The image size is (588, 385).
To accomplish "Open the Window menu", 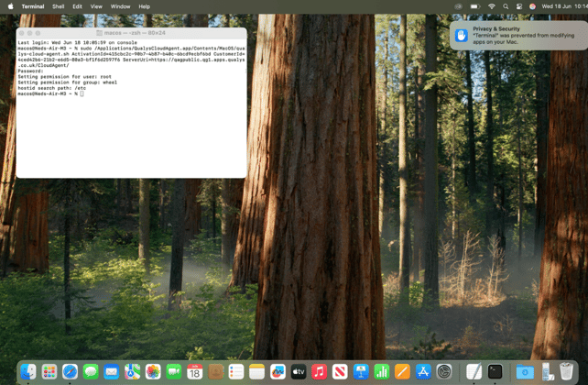I will pyautogui.click(x=120, y=6).
